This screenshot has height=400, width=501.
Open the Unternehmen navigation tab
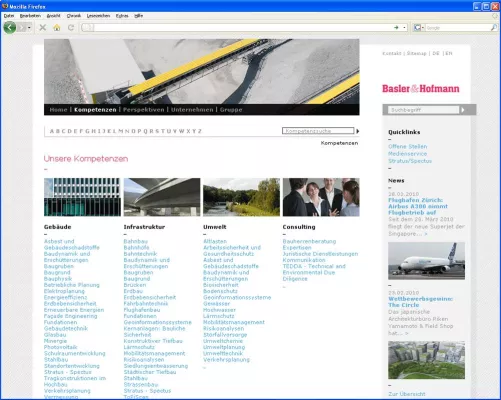[x=192, y=110]
